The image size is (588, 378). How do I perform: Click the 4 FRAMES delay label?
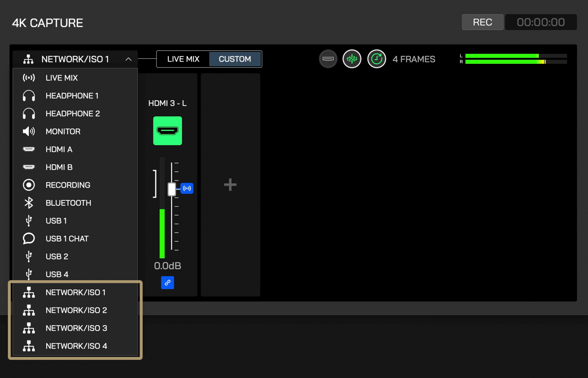click(x=414, y=59)
